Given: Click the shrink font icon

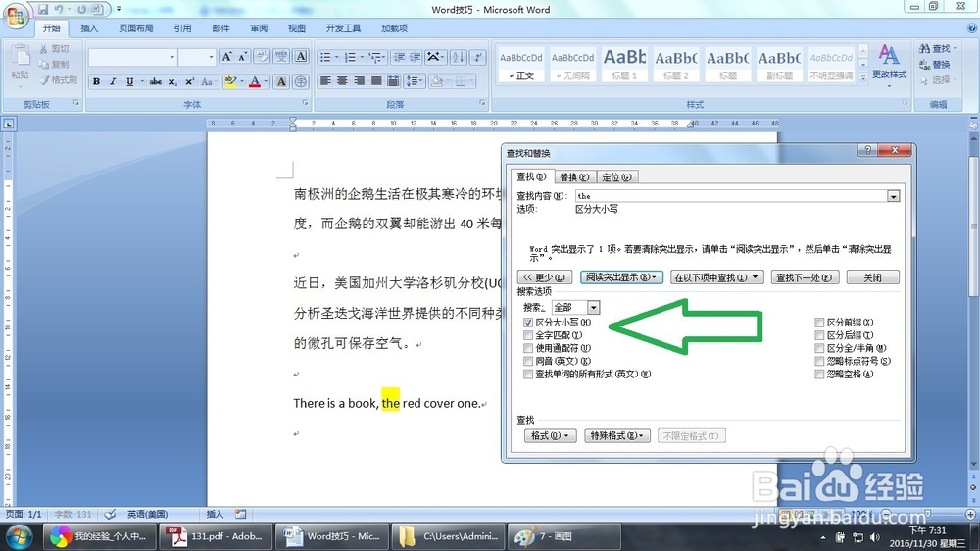Looking at the screenshot, I should [x=242, y=57].
